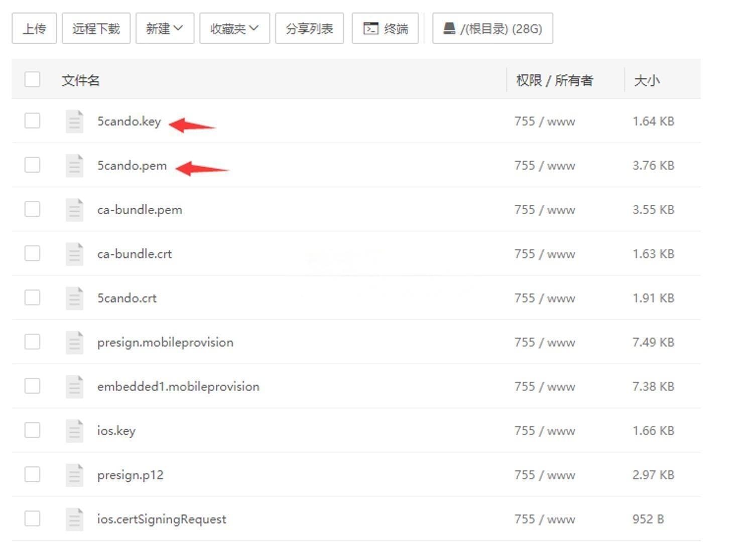The height and width of the screenshot is (550, 756).
Task: Click size value 1.64 KB
Action: click(653, 121)
